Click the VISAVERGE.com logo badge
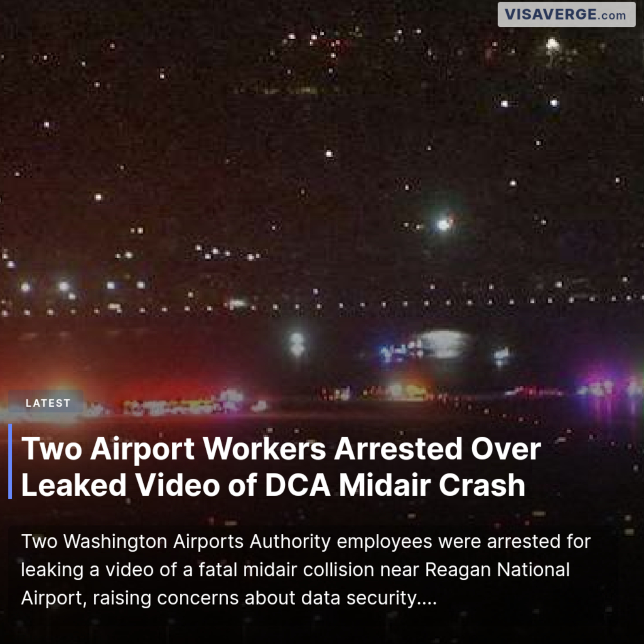Screen dimensions: 644x644 coord(566,15)
